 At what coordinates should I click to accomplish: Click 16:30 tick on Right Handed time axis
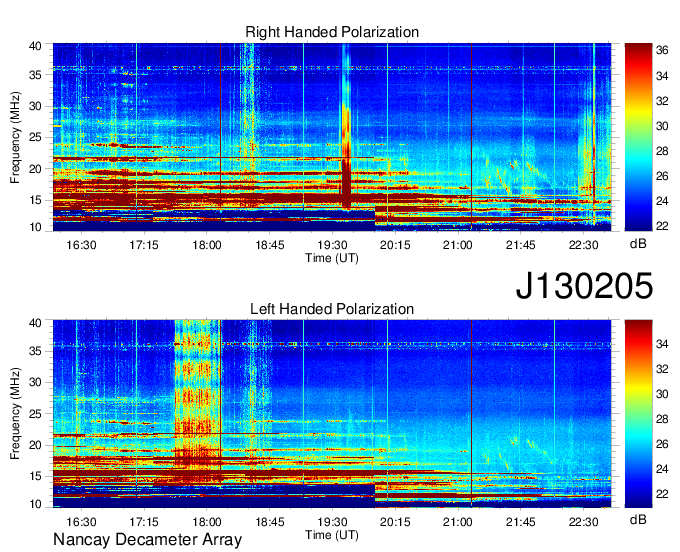pos(81,245)
